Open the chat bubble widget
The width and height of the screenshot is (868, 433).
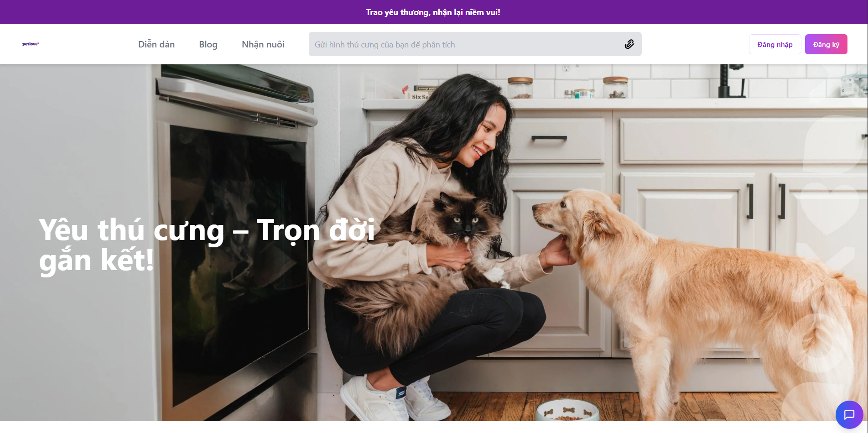849,414
